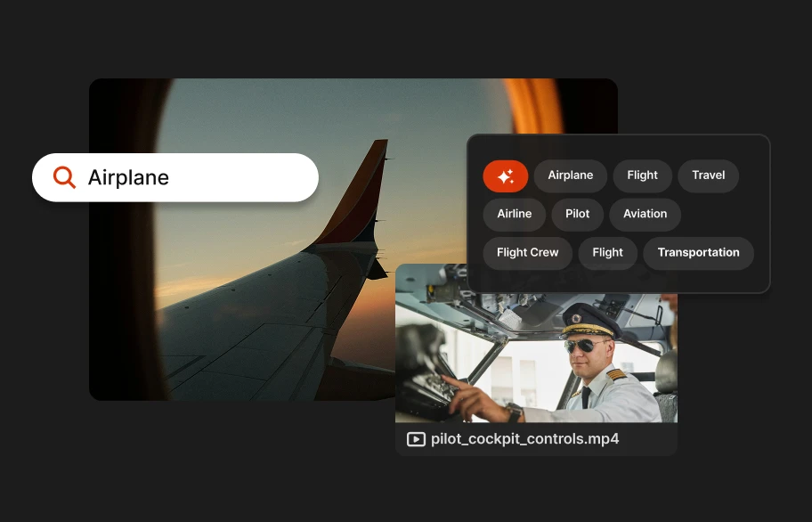The image size is (812, 522).
Task: Select the Flight tag next to Flight Crew
Action: pos(607,253)
